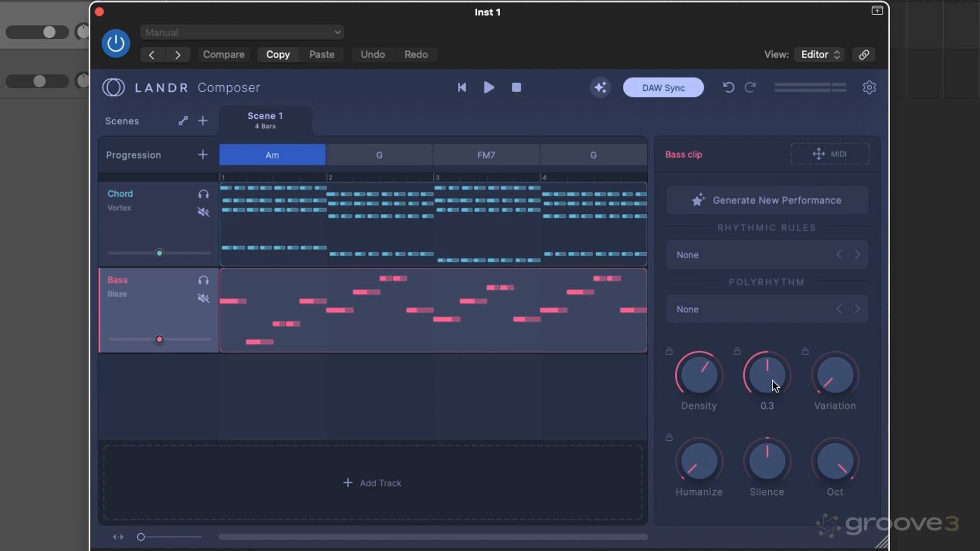Open the View Editor dropdown
The height and width of the screenshot is (551, 980).
click(x=819, y=55)
